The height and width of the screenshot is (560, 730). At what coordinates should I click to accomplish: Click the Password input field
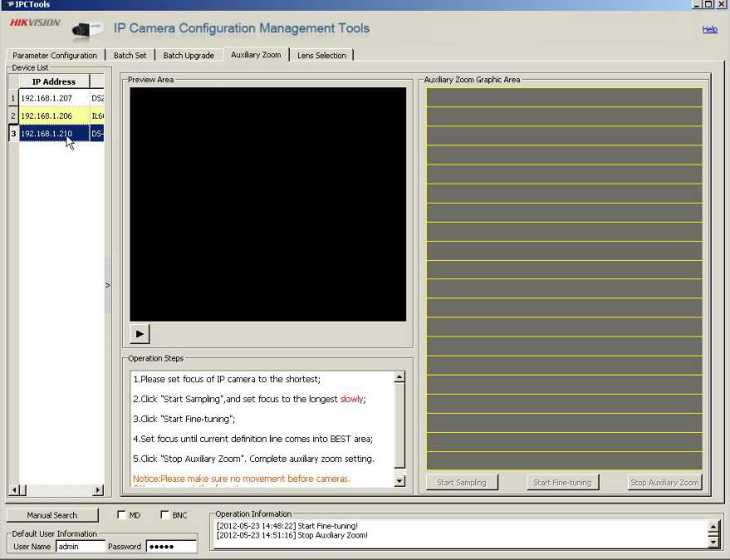[171, 546]
